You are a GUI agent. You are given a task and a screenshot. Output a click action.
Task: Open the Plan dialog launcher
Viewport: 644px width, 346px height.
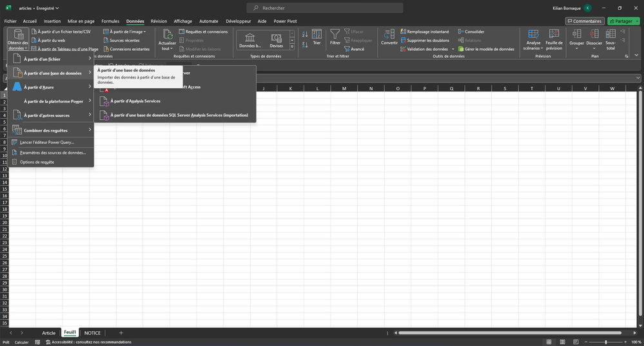[x=627, y=56]
